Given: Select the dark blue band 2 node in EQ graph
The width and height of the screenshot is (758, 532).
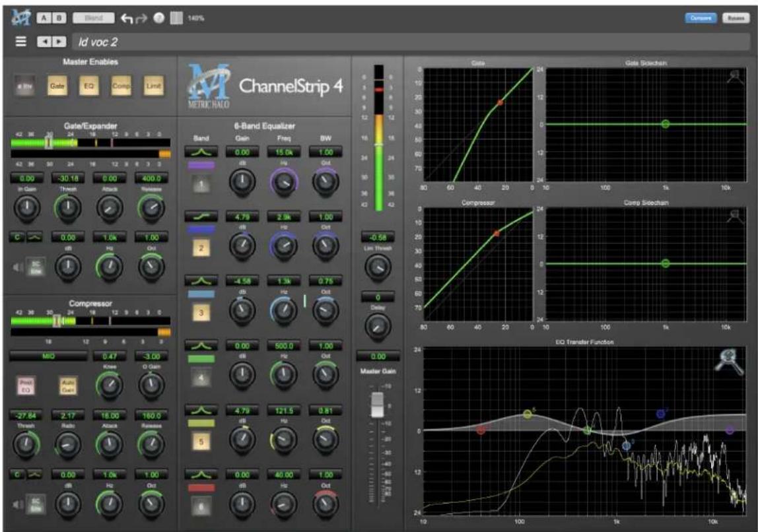Looking at the screenshot, I should [661, 414].
